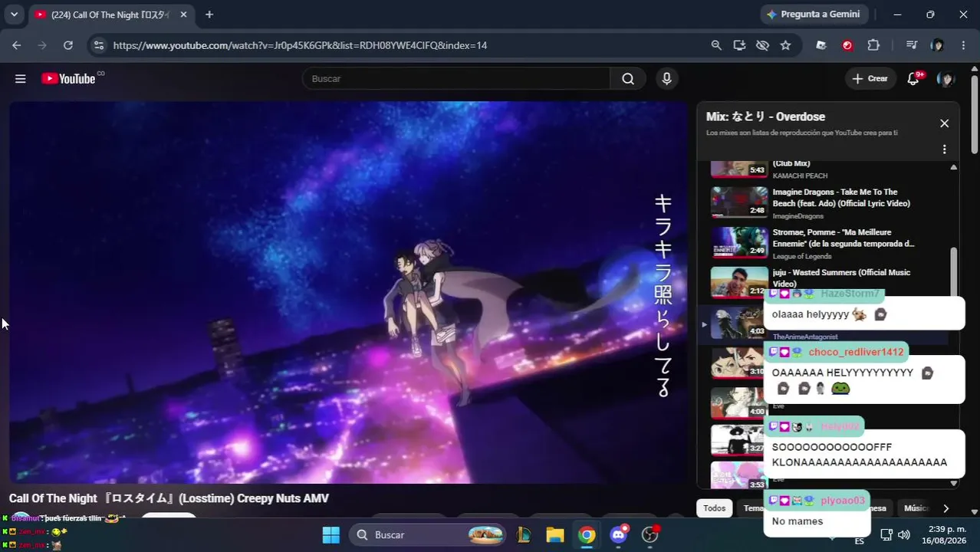Open a new browser tab
This screenshot has width=980, height=552.
(x=209, y=15)
